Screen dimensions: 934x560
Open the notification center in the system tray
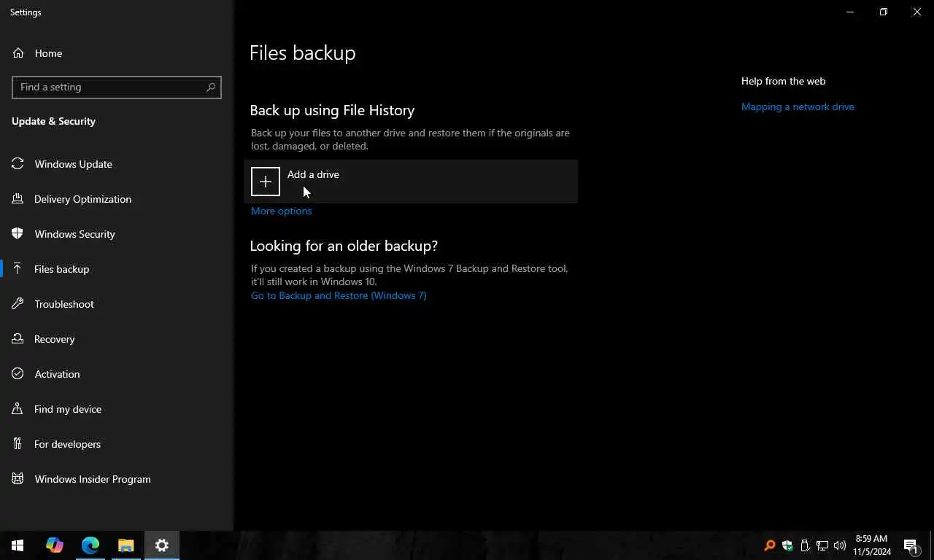[x=911, y=545]
